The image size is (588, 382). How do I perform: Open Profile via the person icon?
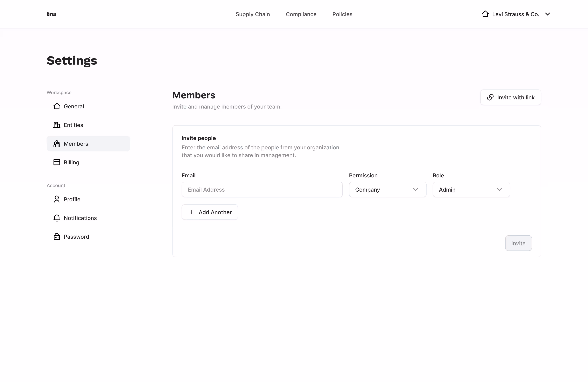tap(57, 199)
